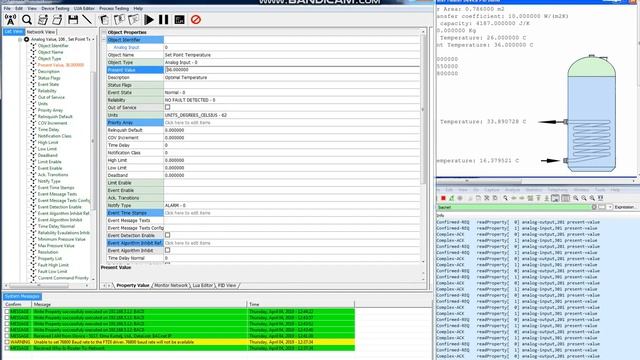640x360 pixels.
Task: Switch to the PID View tab
Action: [x=227, y=286]
